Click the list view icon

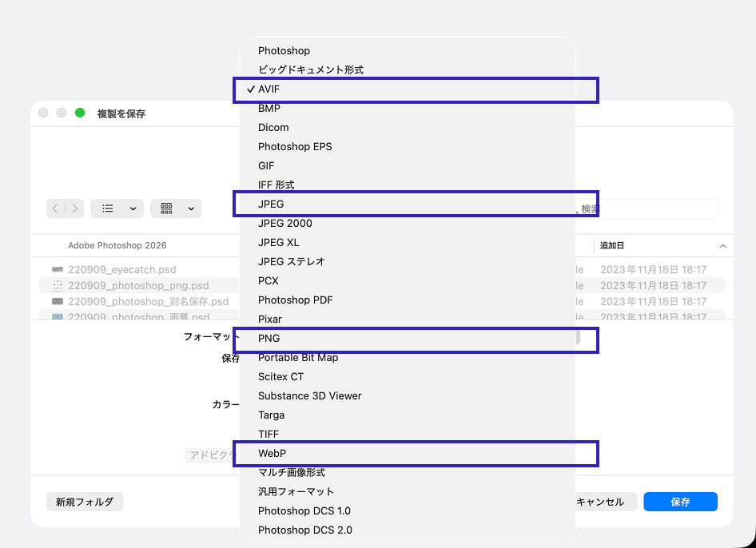coord(108,208)
